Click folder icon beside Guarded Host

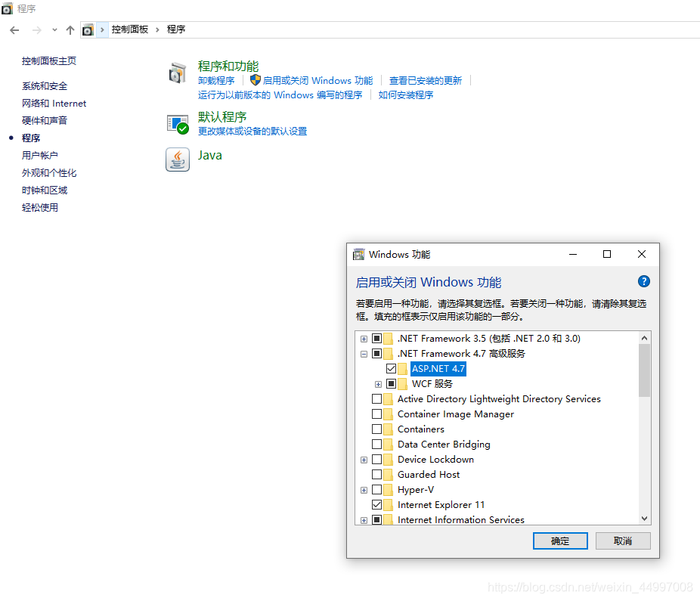[x=388, y=475]
